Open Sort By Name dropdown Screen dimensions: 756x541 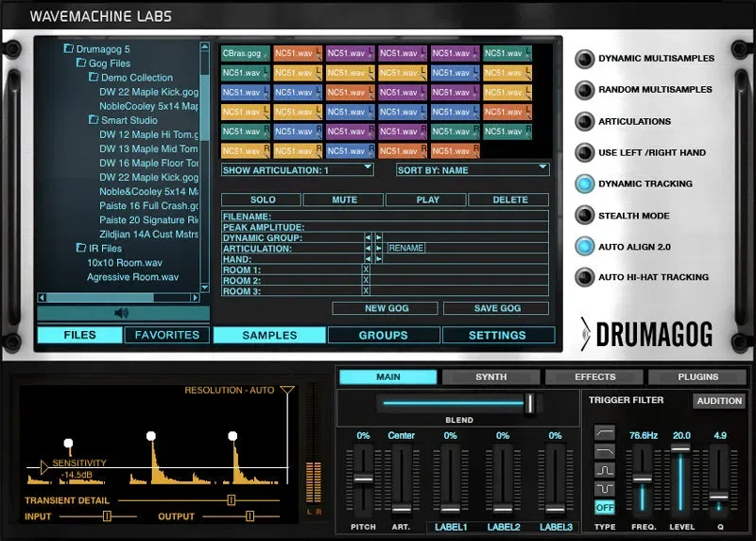tap(472, 170)
